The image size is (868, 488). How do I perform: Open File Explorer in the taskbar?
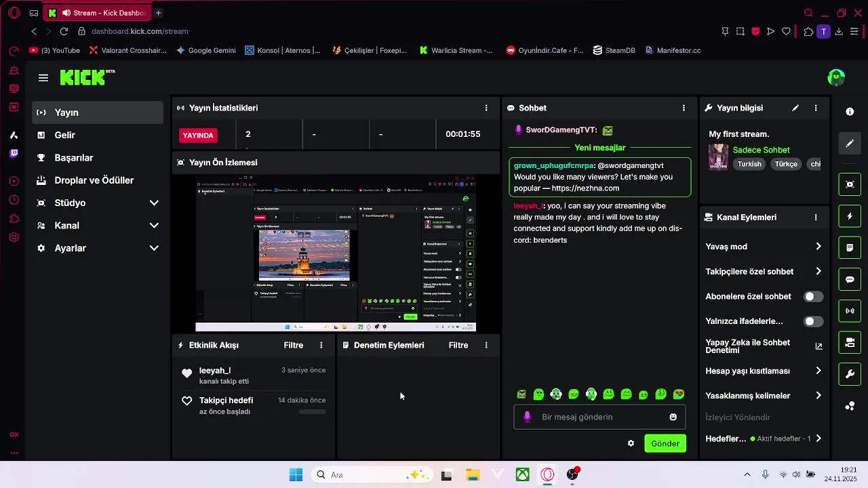(472, 475)
